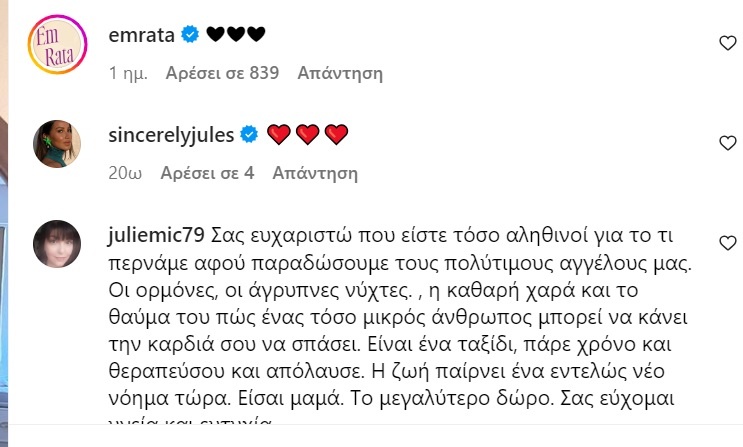Like the sincerelyjules comment with the heart icon

728,144
